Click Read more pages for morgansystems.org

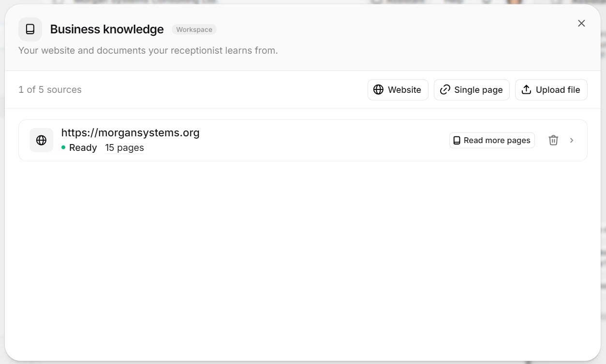coord(492,140)
